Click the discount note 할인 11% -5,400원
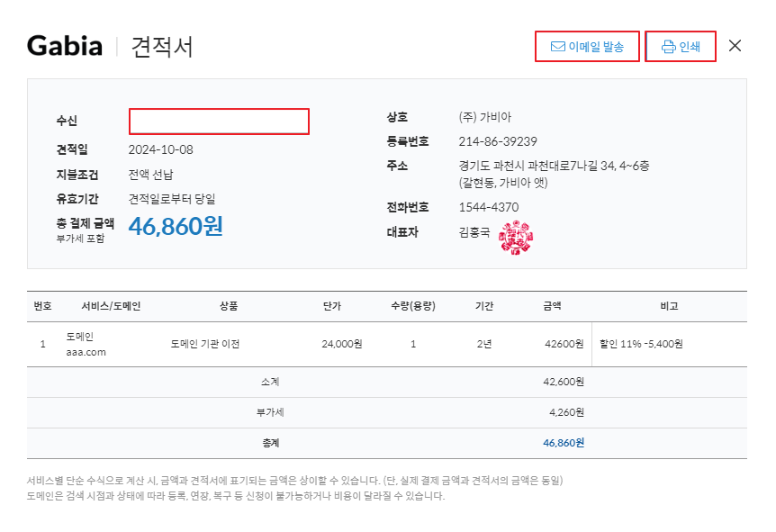Viewport: 776px width, 532px height. 641,344
